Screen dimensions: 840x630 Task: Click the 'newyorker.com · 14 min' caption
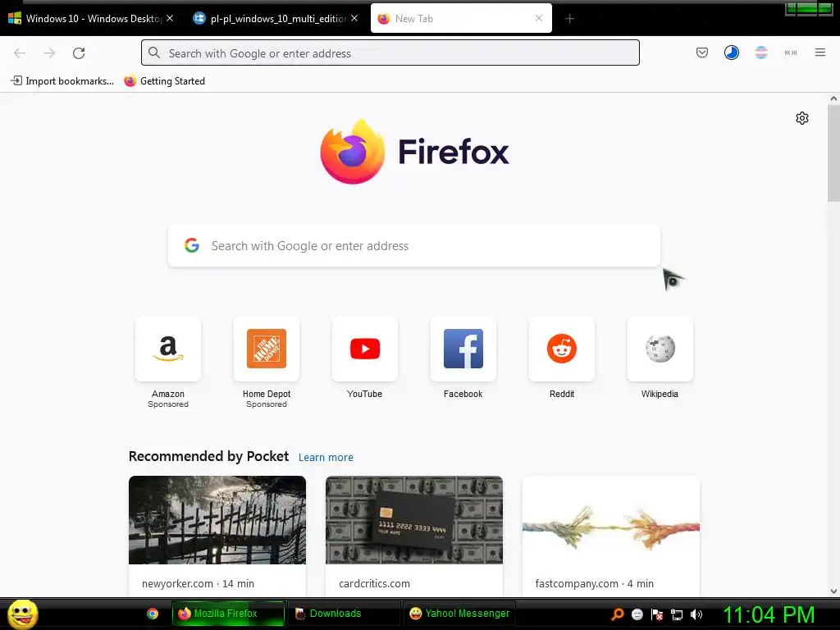click(x=198, y=584)
